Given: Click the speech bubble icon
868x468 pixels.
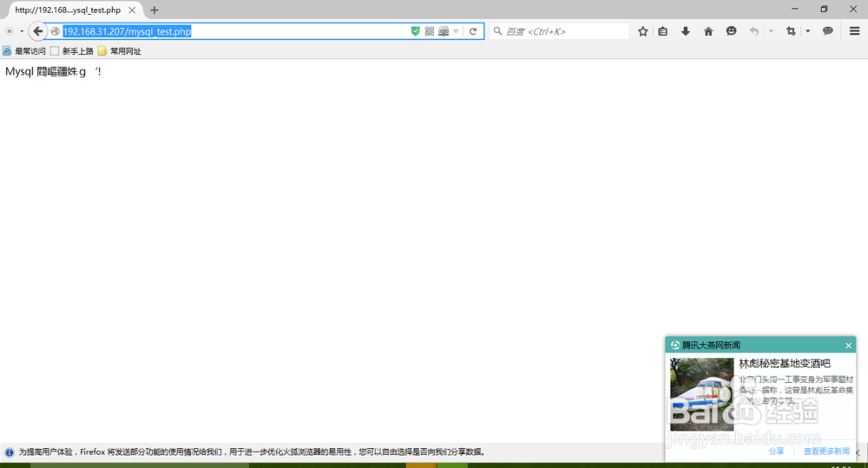Looking at the screenshot, I should point(827,31).
